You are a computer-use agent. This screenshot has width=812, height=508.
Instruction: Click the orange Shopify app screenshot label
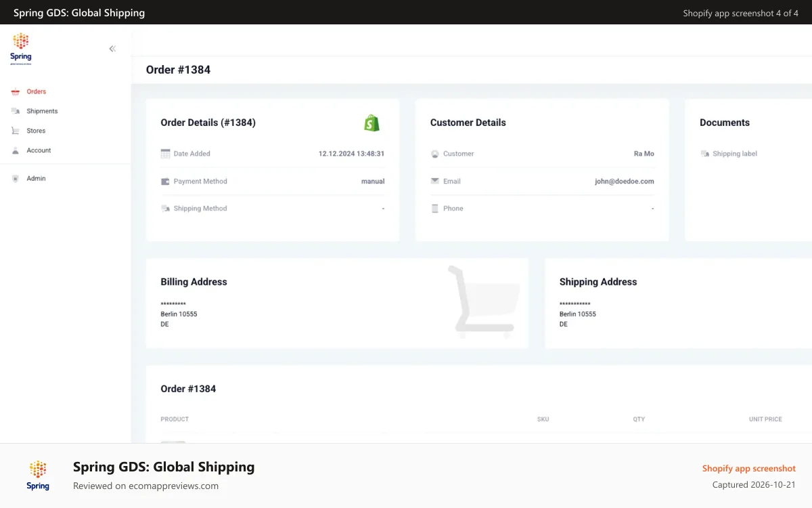pyautogui.click(x=749, y=469)
